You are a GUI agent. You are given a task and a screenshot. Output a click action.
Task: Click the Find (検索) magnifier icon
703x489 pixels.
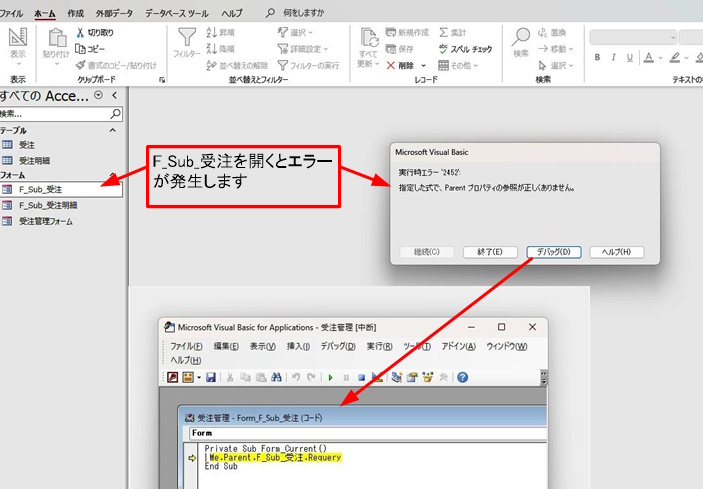[x=521, y=37]
